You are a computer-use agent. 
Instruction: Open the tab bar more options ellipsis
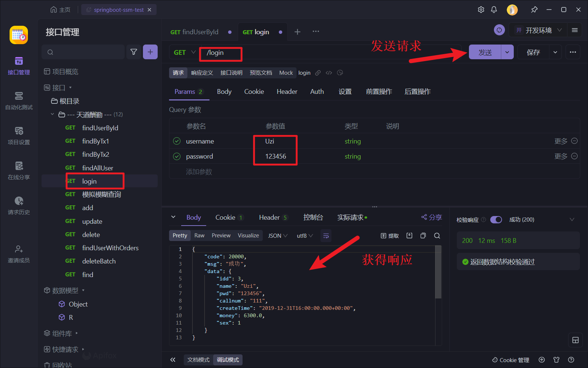point(316,32)
